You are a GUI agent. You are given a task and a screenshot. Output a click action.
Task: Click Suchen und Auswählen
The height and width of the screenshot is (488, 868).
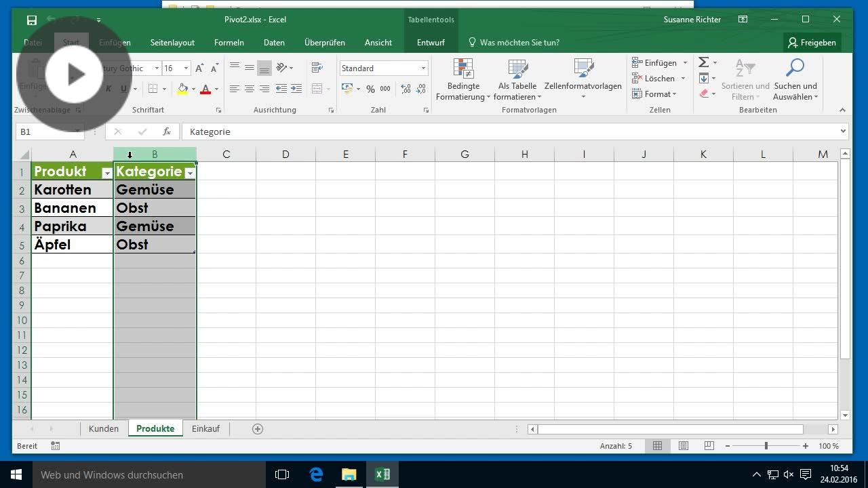tap(795, 80)
